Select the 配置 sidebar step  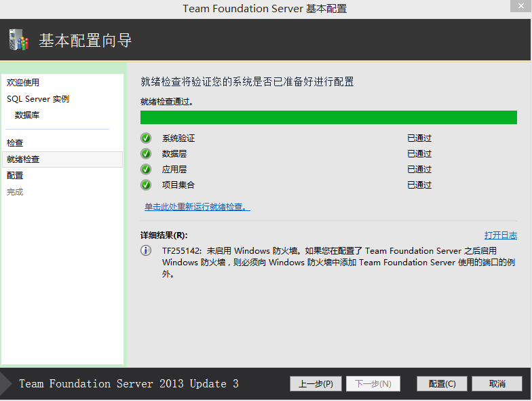point(15,175)
